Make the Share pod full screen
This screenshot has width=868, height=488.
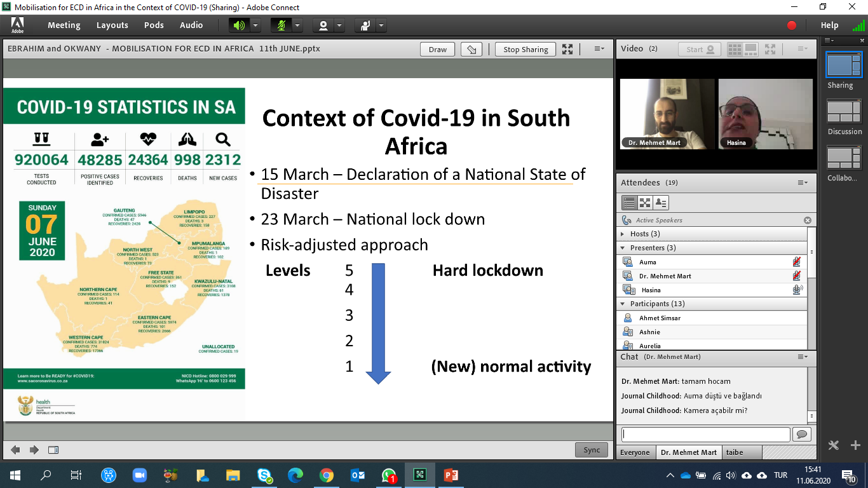tap(567, 50)
